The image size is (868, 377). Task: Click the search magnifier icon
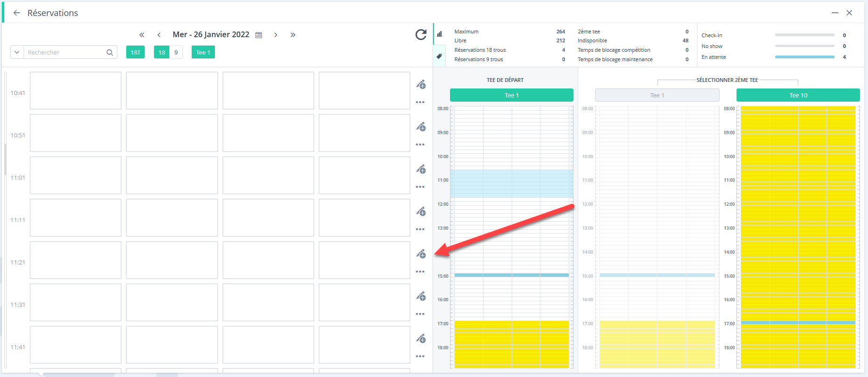(x=110, y=52)
